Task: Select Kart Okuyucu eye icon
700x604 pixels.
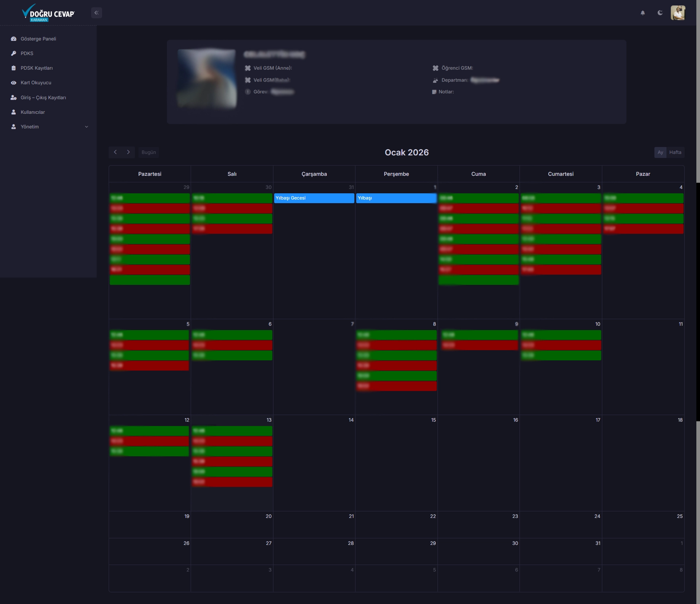Action: click(14, 83)
